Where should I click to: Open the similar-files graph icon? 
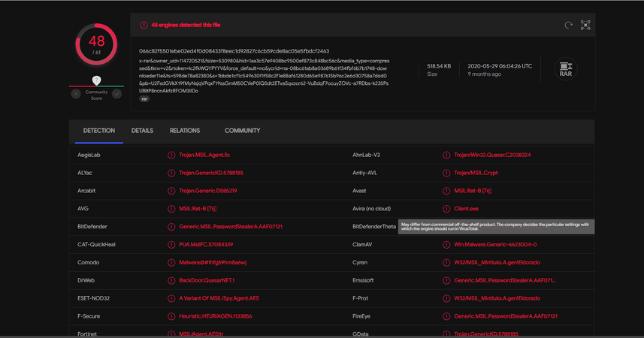[585, 25]
